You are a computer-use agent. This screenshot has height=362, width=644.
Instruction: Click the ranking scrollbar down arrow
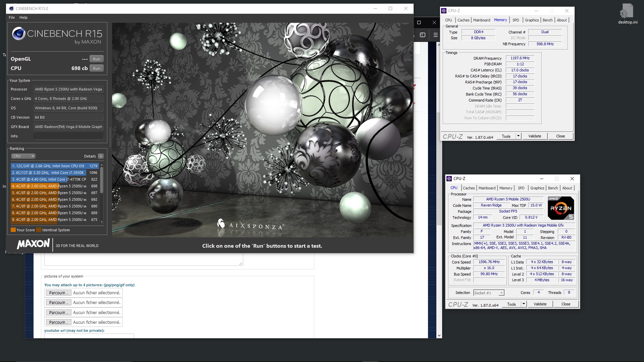tap(102, 222)
